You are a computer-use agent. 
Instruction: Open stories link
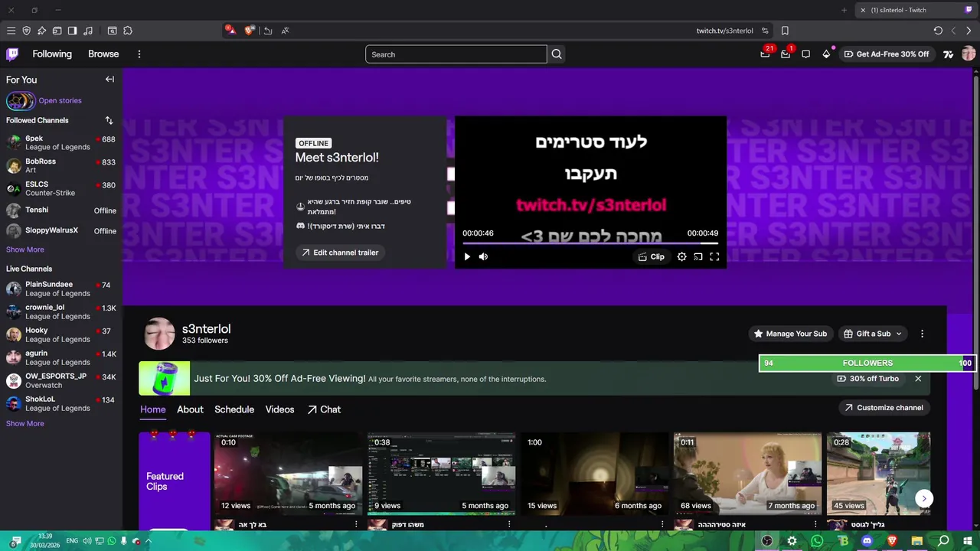(x=60, y=100)
